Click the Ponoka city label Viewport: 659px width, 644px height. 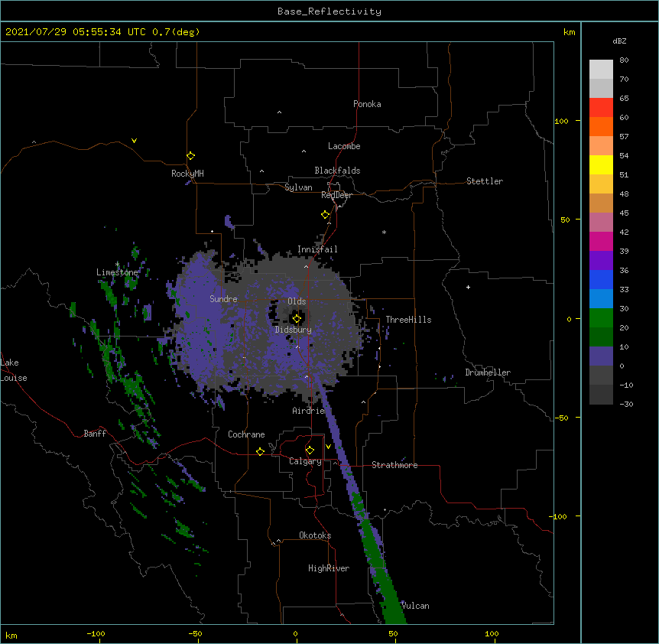coord(367,104)
